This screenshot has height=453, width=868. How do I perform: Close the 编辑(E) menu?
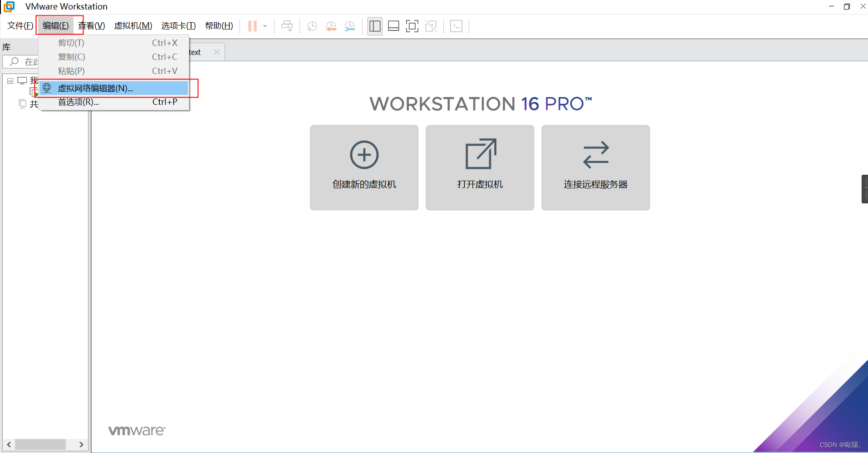pos(56,26)
